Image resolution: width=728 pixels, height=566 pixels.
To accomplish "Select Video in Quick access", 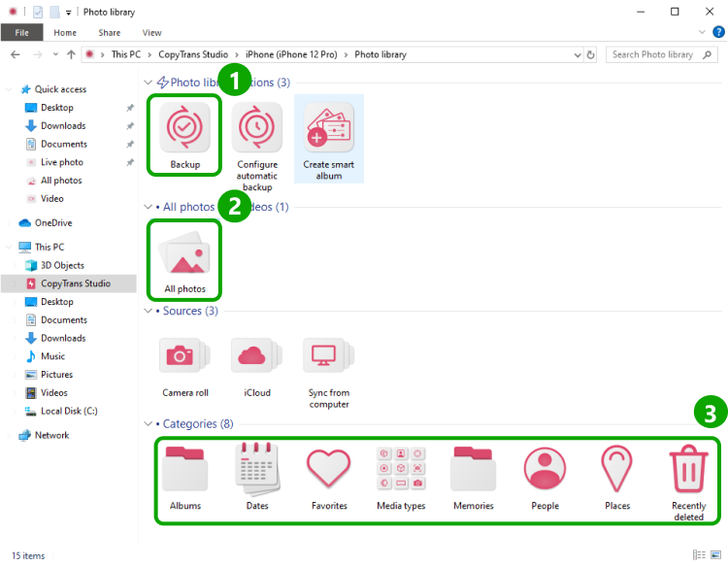I will click(x=52, y=199).
